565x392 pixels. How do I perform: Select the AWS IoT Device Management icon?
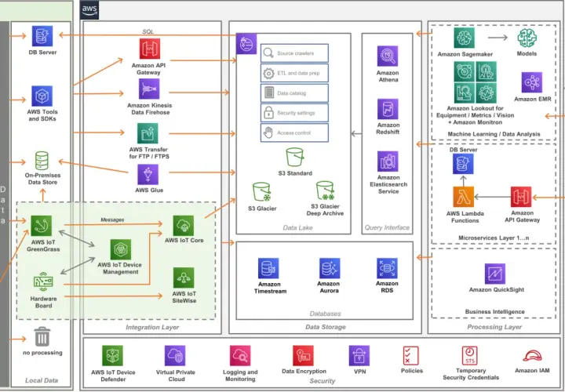coord(121,249)
